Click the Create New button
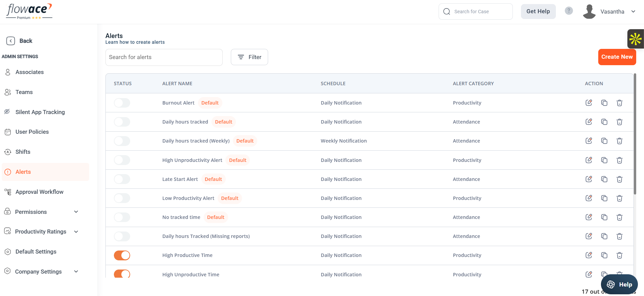Image resolution: width=644 pixels, height=296 pixels. tap(617, 57)
